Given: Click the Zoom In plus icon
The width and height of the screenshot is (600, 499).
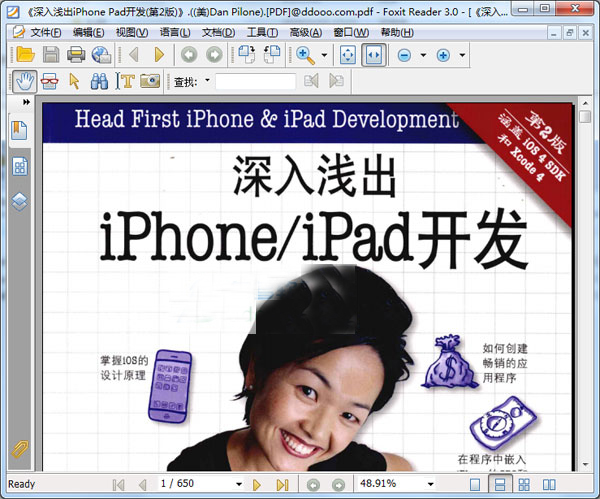Looking at the screenshot, I should coord(443,55).
